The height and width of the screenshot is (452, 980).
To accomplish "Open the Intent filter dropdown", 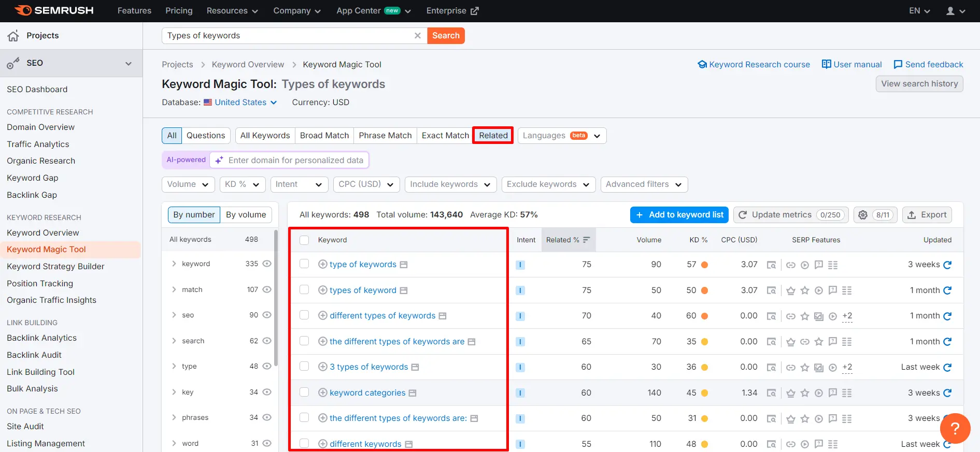I will (299, 184).
